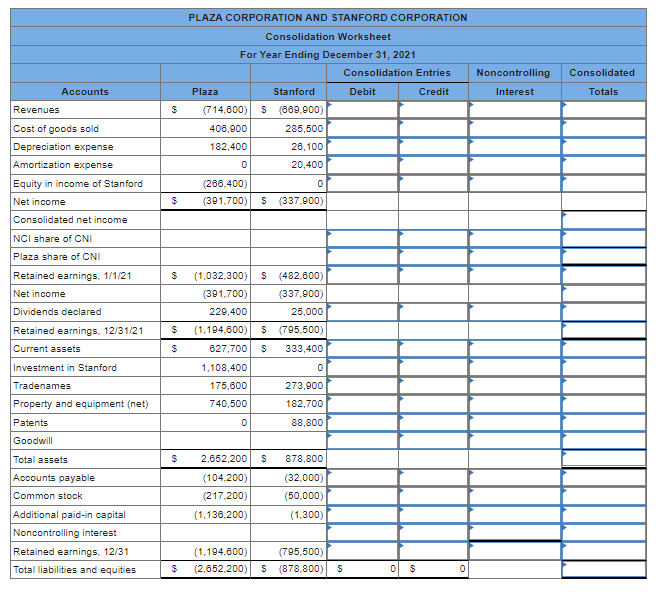This screenshot has height=595, width=669.
Task: Click Amortization expense Debit cell
Action: (362, 165)
